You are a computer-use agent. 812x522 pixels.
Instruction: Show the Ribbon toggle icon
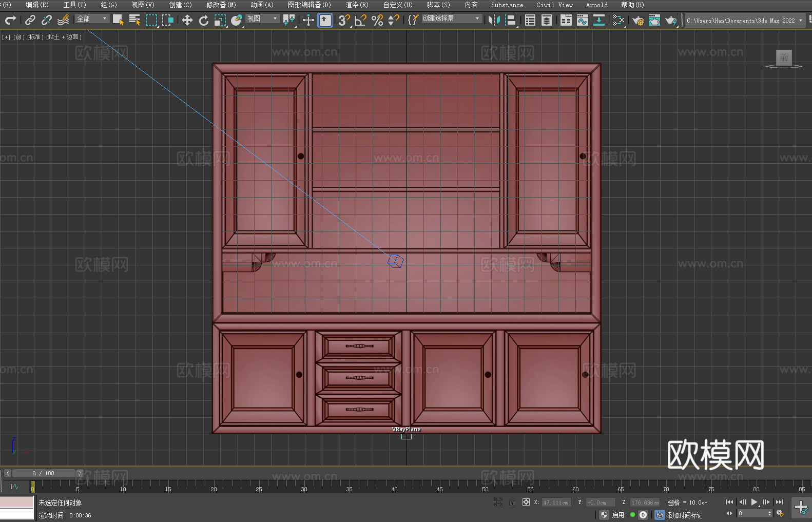566,20
